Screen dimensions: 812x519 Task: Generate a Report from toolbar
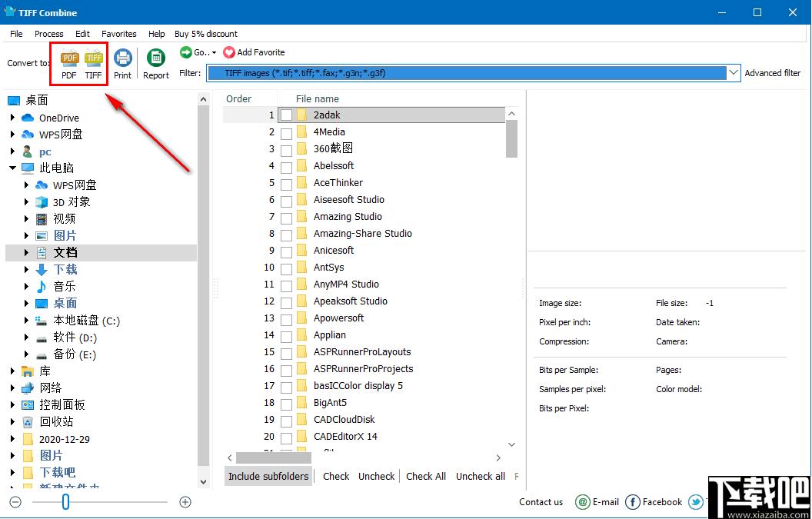pyautogui.click(x=155, y=58)
